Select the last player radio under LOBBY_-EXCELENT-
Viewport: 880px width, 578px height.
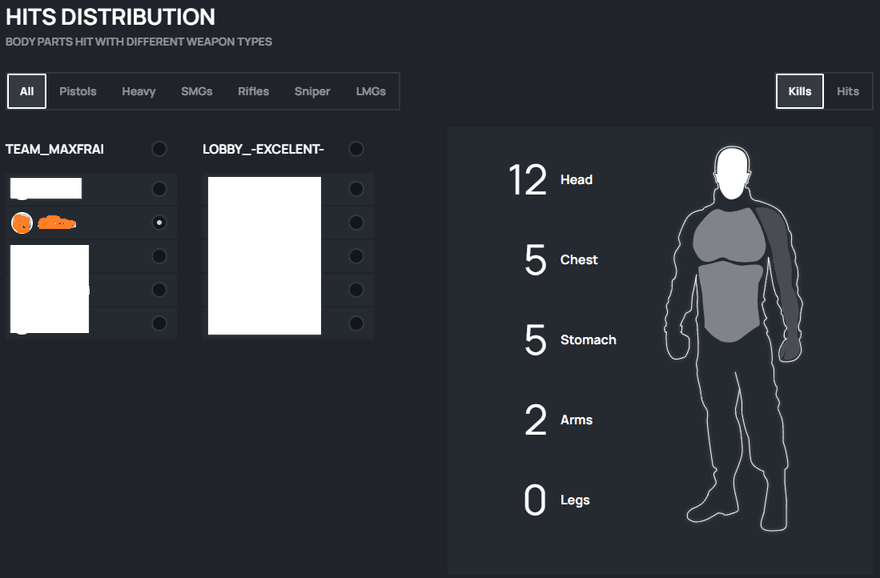coord(356,324)
